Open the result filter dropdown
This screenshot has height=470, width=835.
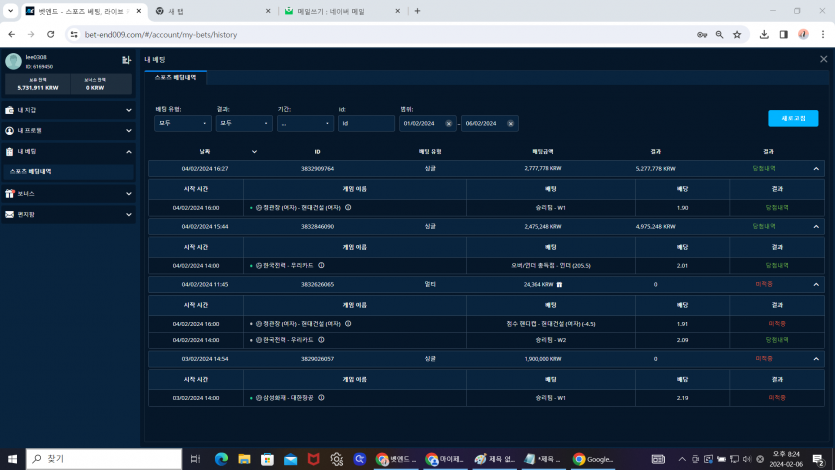(244, 123)
